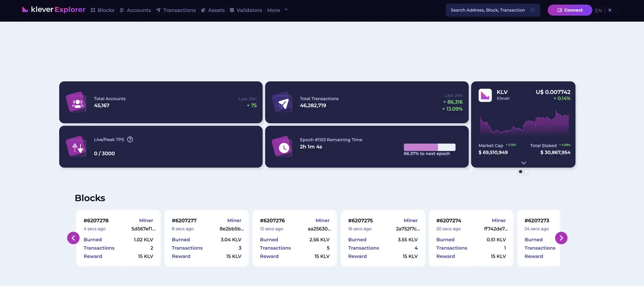This screenshot has width=644, height=286.
Task: Click the Transactions menu plane icon
Action: pyautogui.click(x=158, y=10)
